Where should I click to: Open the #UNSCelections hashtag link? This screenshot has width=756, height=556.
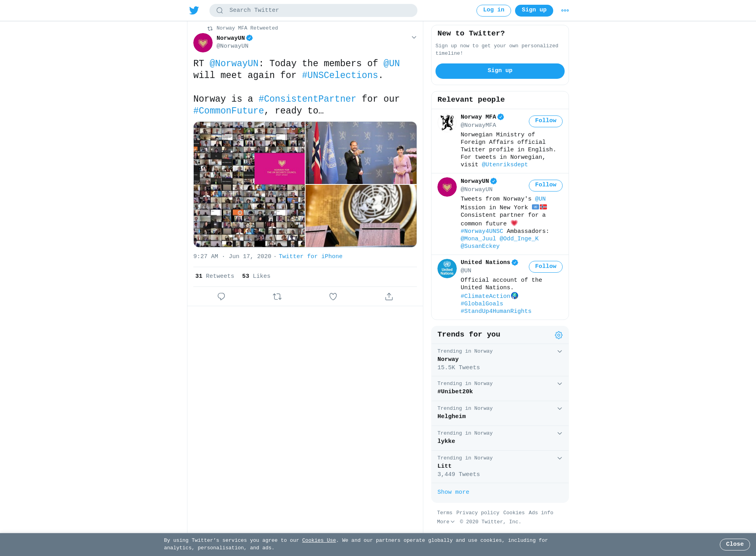[340, 75]
